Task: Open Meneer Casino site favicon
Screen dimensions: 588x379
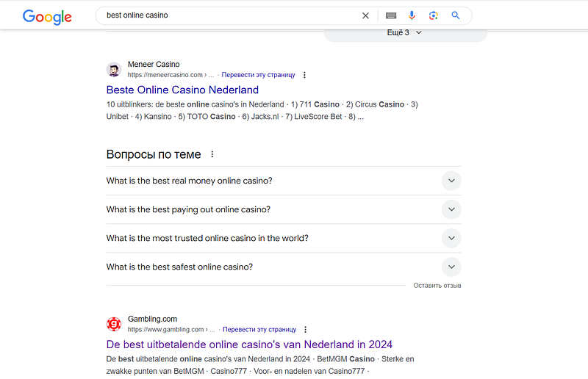Action: pos(114,69)
